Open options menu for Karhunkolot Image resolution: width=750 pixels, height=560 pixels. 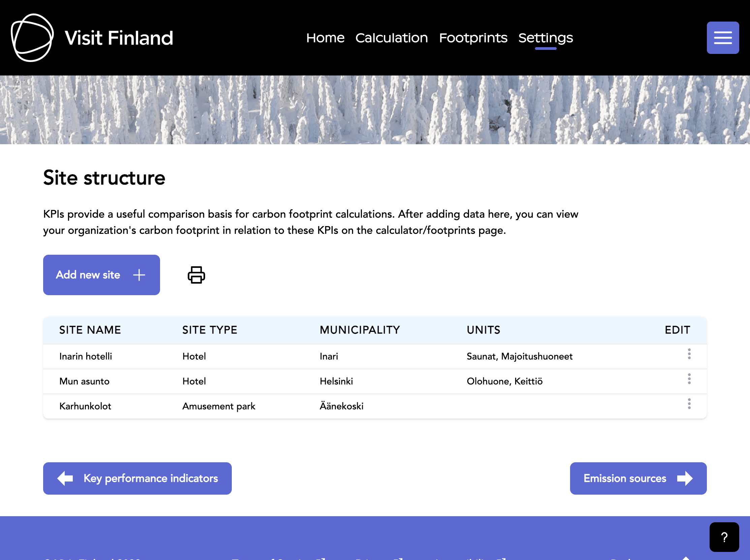689,404
